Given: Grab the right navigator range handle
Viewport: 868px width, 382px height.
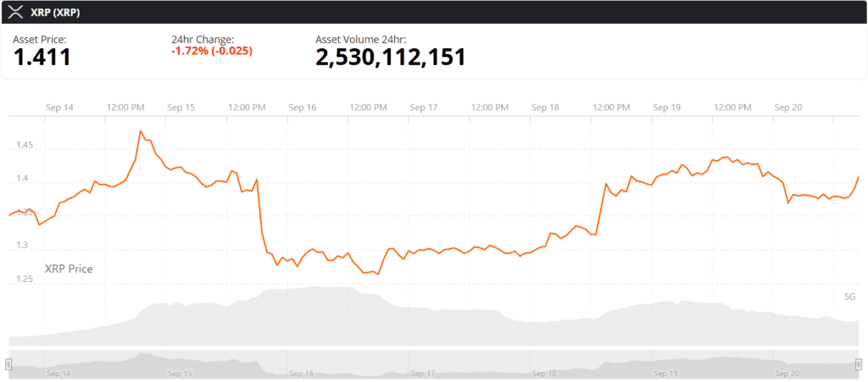Looking at the screenshot, I should (859, 363).
